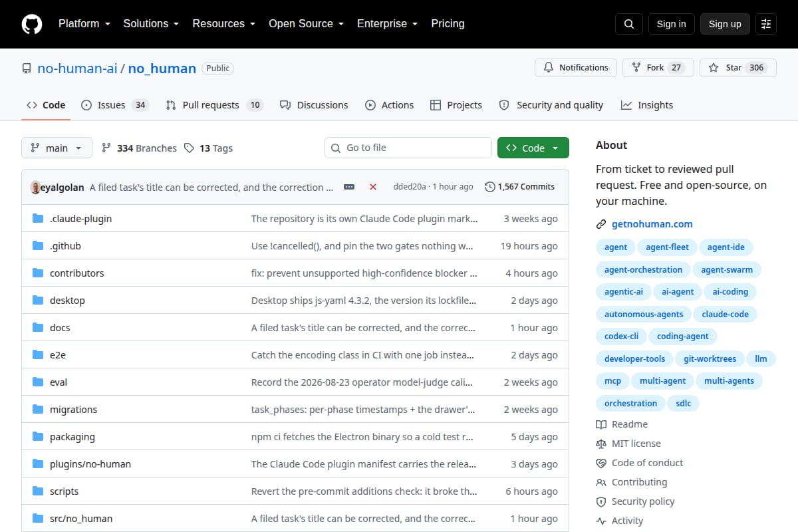Open the appearance settings sliders icon

point(766,24)
